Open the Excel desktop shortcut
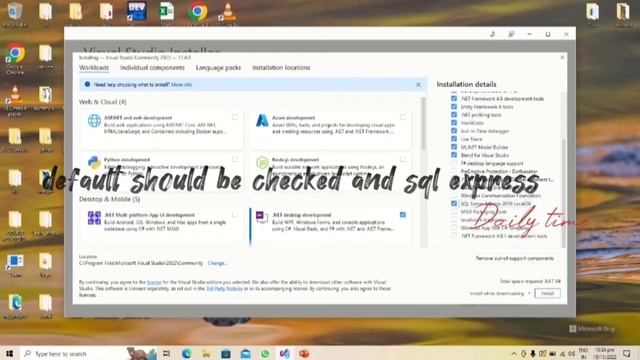The width and height of the screenshot is (640, 360). [167, 11]
